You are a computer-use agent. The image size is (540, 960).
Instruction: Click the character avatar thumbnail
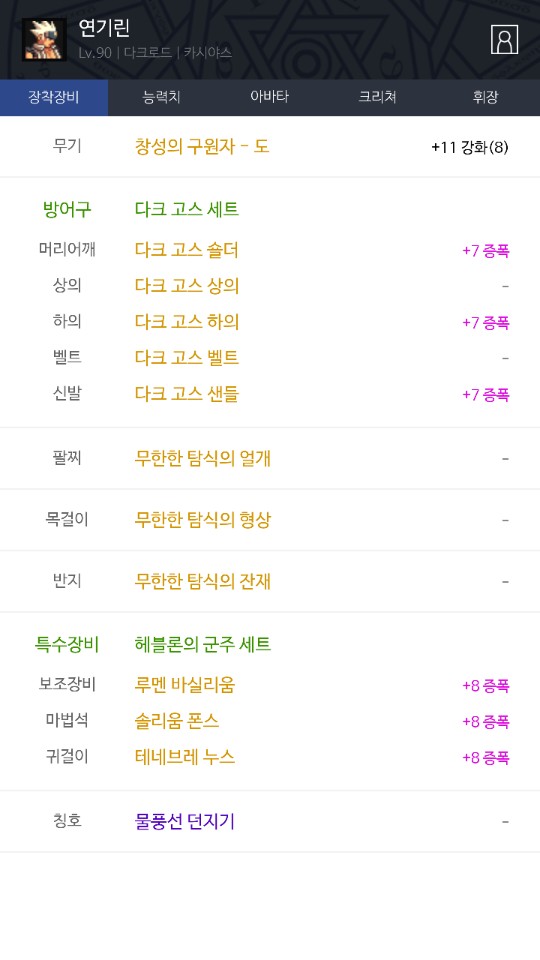pyautogui.click(x=44, y=40)
